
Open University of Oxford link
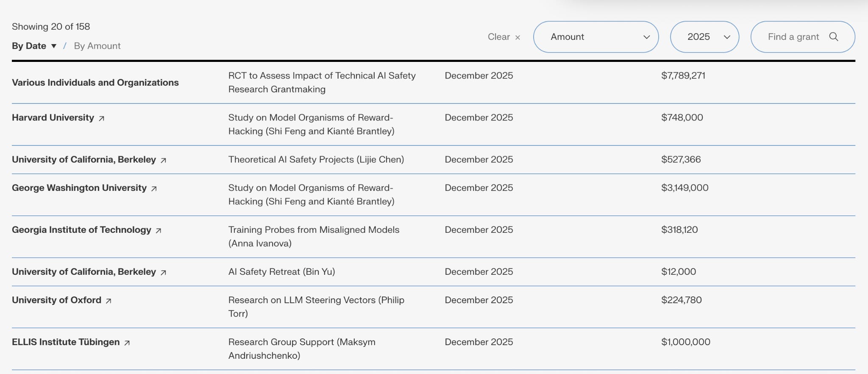point(56,300)
